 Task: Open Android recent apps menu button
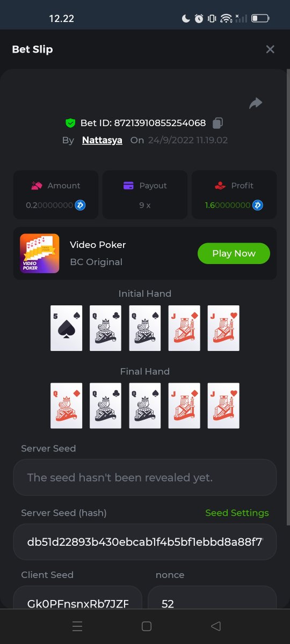tap(77, 626)
